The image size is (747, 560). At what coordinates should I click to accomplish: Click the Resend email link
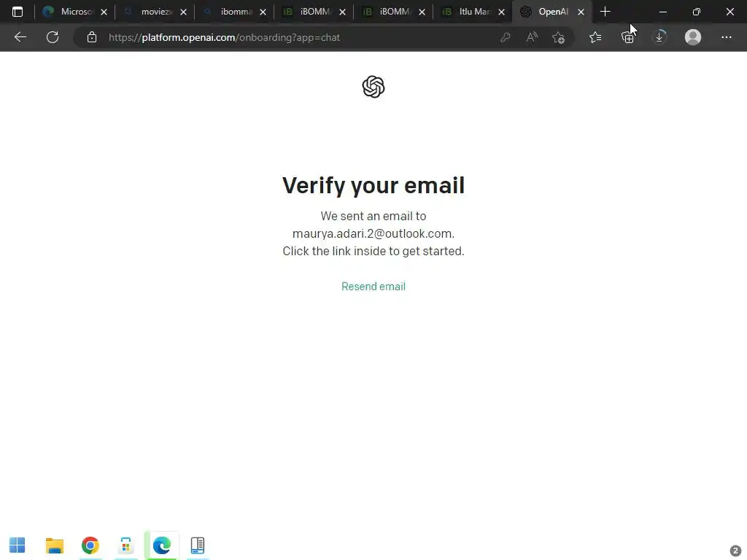tap(373, 286)
